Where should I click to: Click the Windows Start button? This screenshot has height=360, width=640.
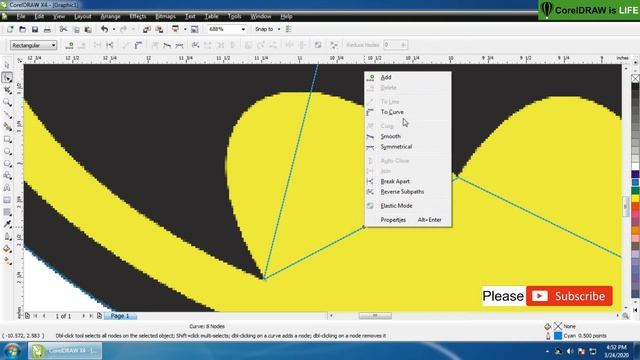tap(12, 351)
